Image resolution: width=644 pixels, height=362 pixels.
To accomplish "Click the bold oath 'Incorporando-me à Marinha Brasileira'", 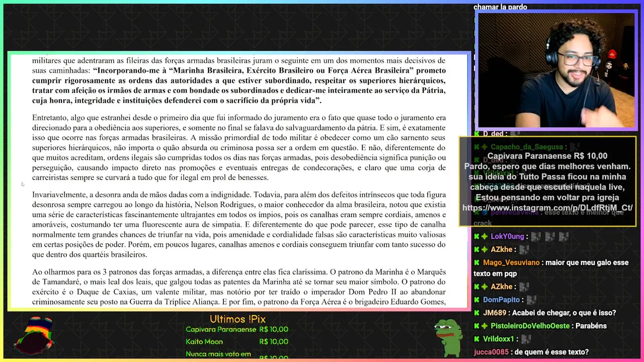I will (x=239, y=85).
